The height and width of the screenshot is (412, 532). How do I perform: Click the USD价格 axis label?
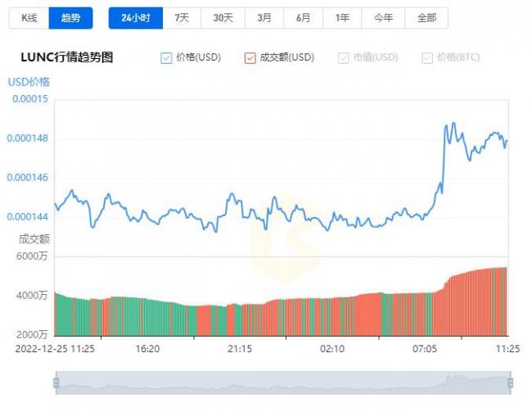(29, 82)
